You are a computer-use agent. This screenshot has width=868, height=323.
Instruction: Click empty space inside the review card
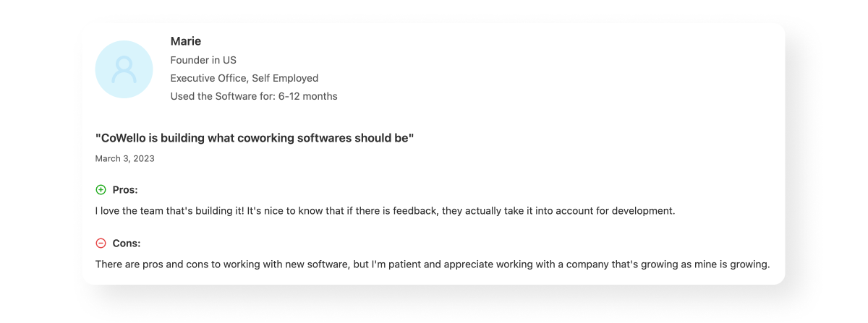pyautogui.click(x=579, y=87)
